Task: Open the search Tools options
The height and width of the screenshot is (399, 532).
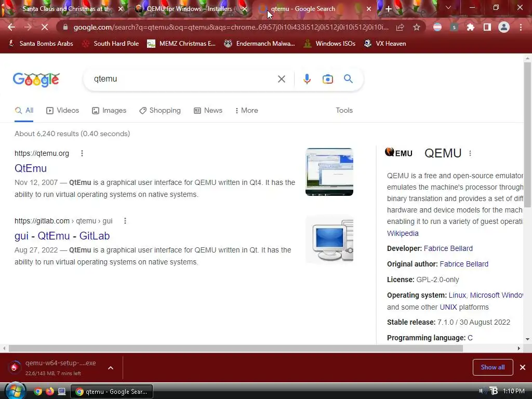Action: point(344,110)
